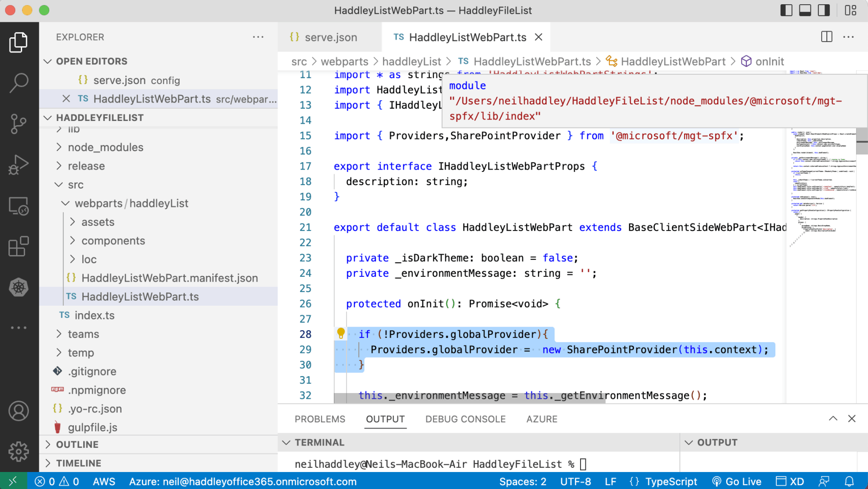
Task: Collapse the TERMINAL section in panel
Action: click(286, 443)
